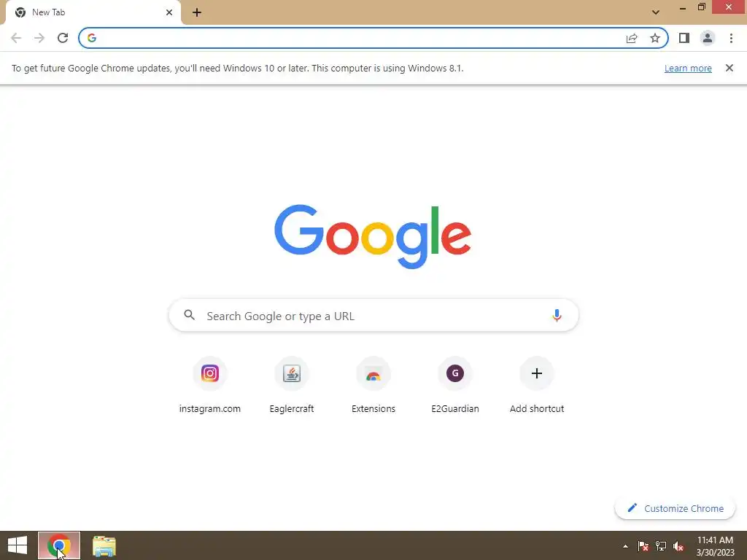Image resolution: width=747 pixels, height=560 pixels.
Task: Open Chrome's three-dot menu
Action: tap(731, 38)
